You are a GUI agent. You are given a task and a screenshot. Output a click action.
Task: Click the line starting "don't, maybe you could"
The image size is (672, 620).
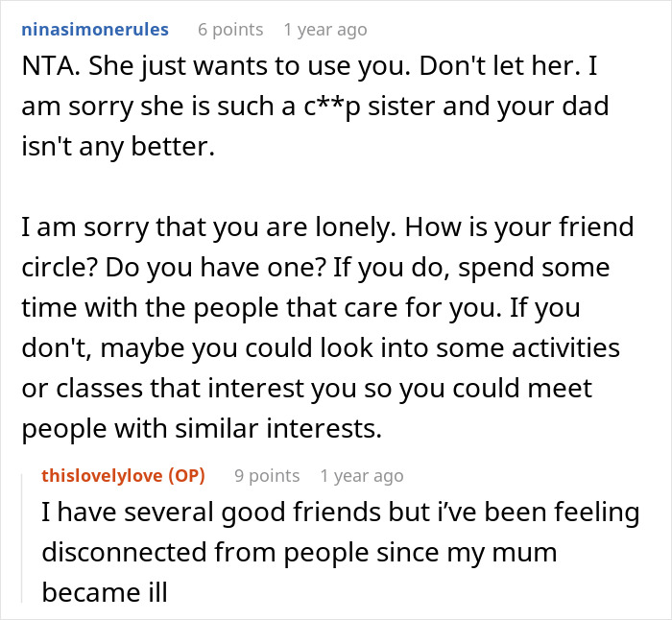click(x=321, y=348)
